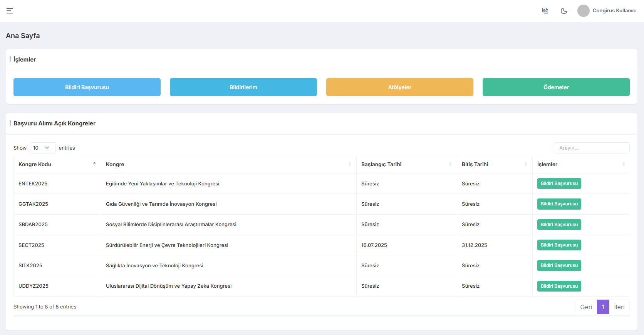Open the Bildirilerim section

(x=243, y=87)
